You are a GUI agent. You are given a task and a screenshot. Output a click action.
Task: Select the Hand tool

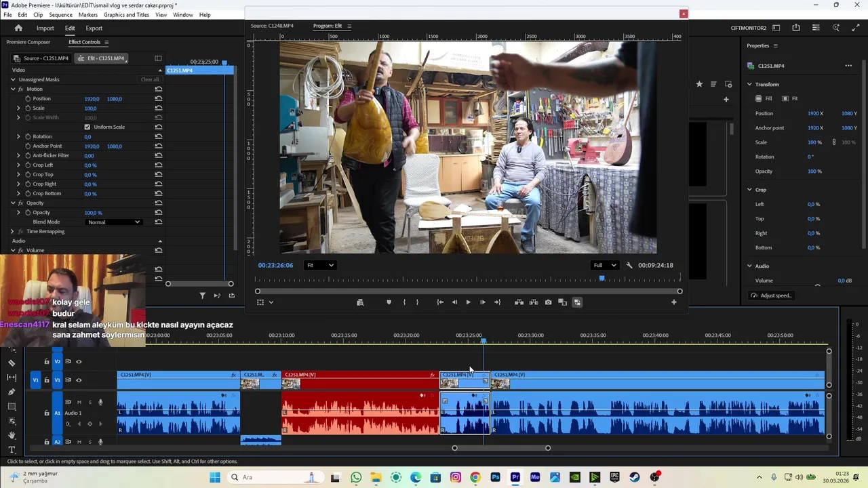[x=12, y=435]
